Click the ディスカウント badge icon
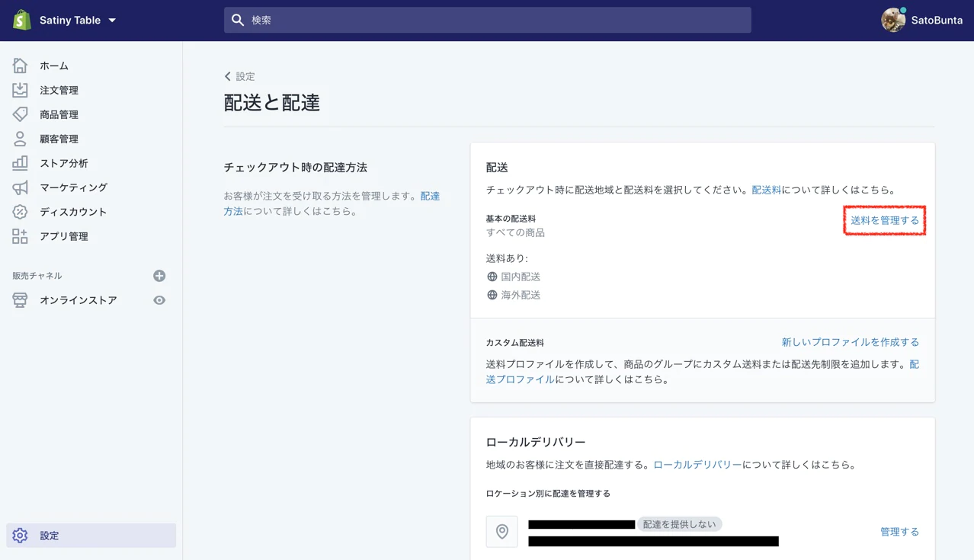Screen dimensions: 974x560 (20, 212)
